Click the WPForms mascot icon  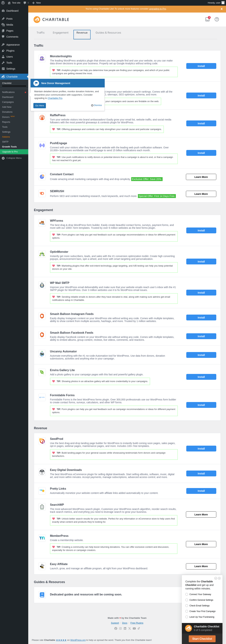pyautogui.click(x=42, y=223)
